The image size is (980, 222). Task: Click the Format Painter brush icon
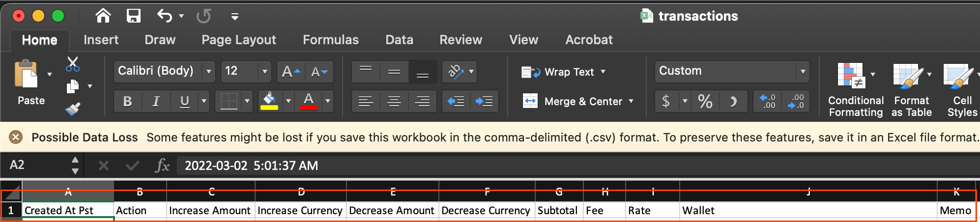point(73,109)
